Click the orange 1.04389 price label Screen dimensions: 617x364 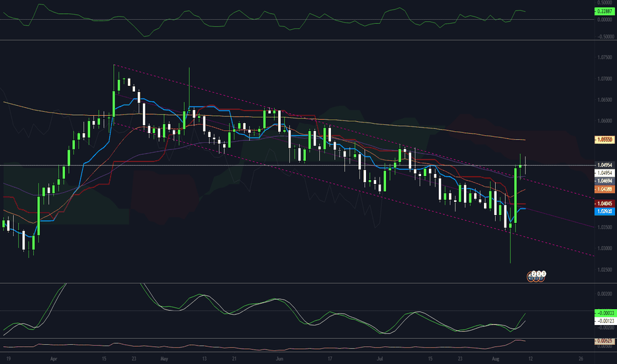pos(604,189)
